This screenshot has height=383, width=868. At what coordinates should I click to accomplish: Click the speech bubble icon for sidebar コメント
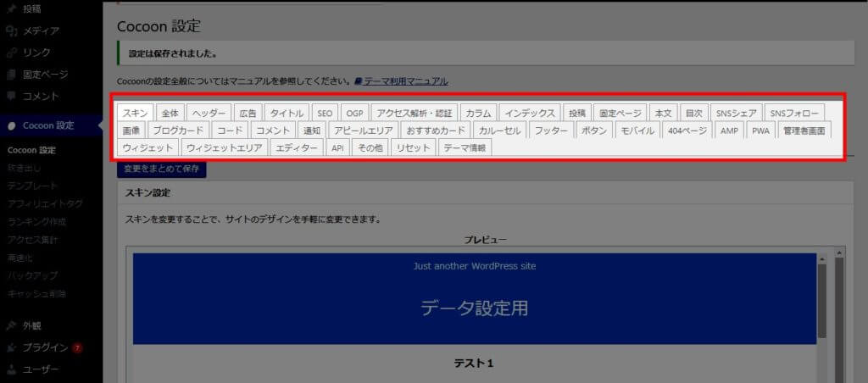coord(11,96)
